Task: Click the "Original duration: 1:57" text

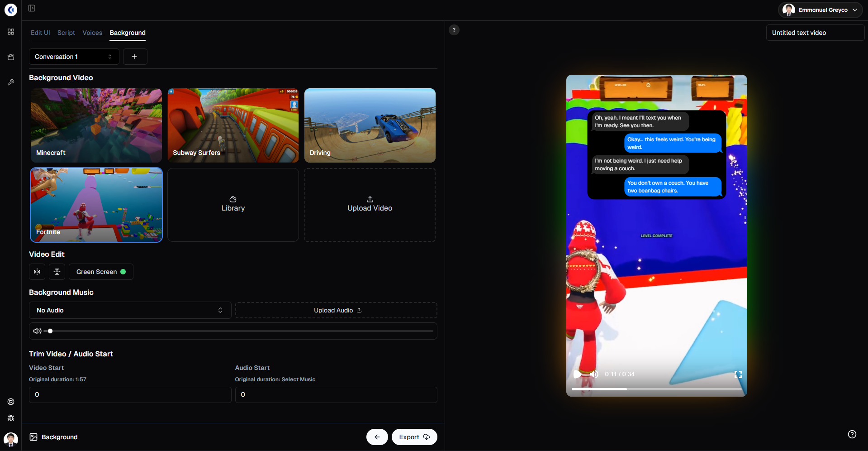Action: [x=57, y=379]
